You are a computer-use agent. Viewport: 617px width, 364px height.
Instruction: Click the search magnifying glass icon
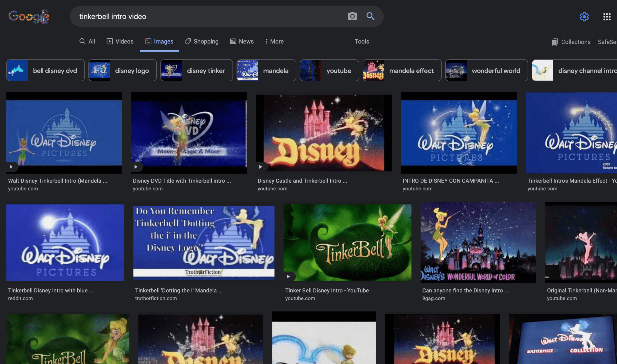pyautogui.click(x=370, y=16)
